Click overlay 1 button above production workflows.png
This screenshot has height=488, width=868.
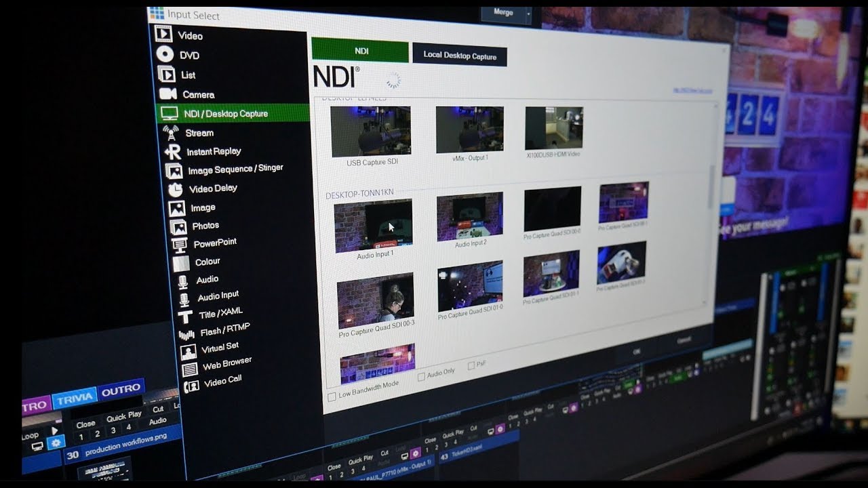click(x=81, y=437)
